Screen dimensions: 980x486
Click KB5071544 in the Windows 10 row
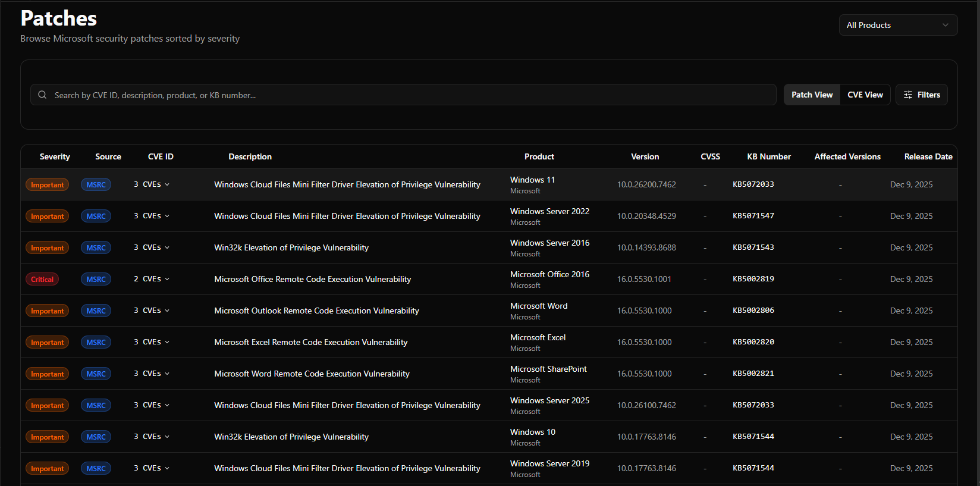click(753, 437)
